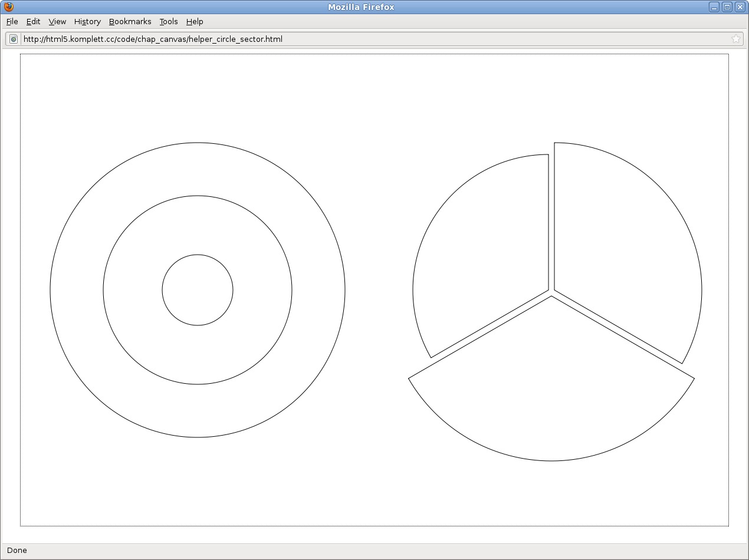Image resolution: width=749 pixels, height=560 pixels.
Task: Open the Edit menu
Action: tap(34, 21)
